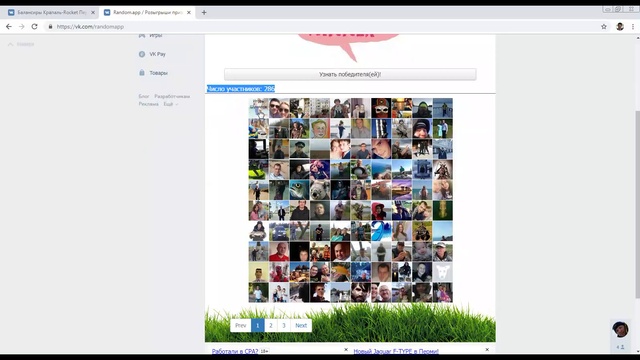
Task: Click the address bar URL vk.com/randomapp
Action: coord(90,27)
